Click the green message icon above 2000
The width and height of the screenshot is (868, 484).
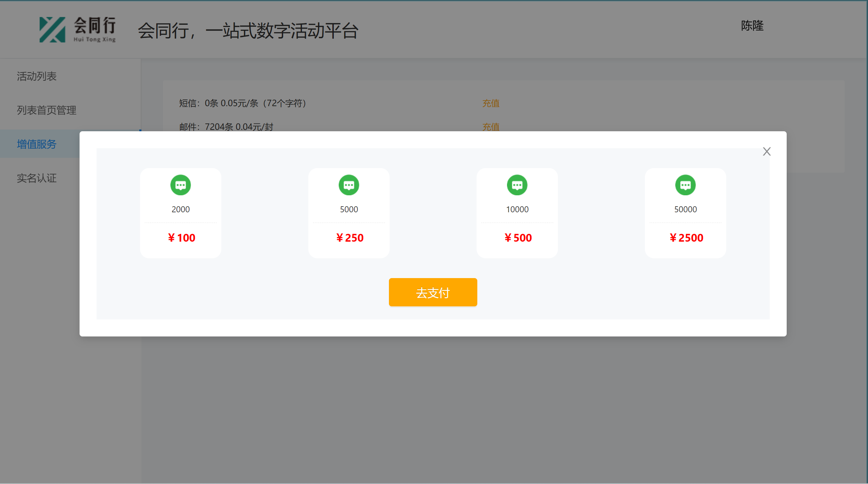coord(181,185)
